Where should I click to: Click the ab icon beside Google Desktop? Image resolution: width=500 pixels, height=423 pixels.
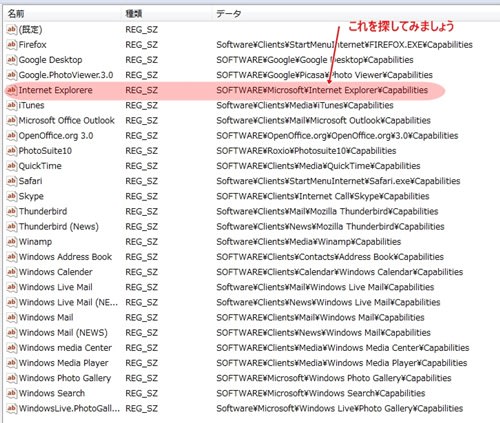(x=11, y=60)
